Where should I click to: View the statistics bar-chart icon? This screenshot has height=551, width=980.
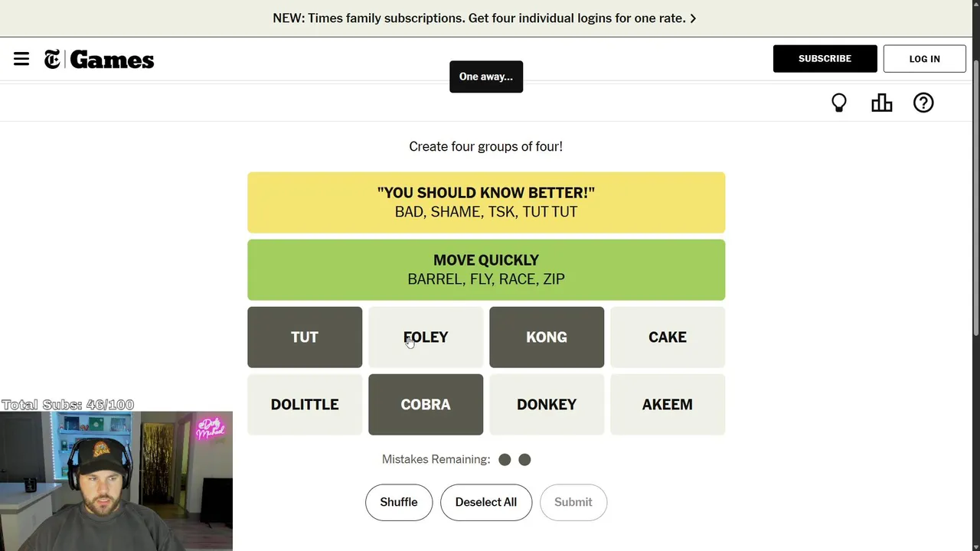(x=882, y=103)
